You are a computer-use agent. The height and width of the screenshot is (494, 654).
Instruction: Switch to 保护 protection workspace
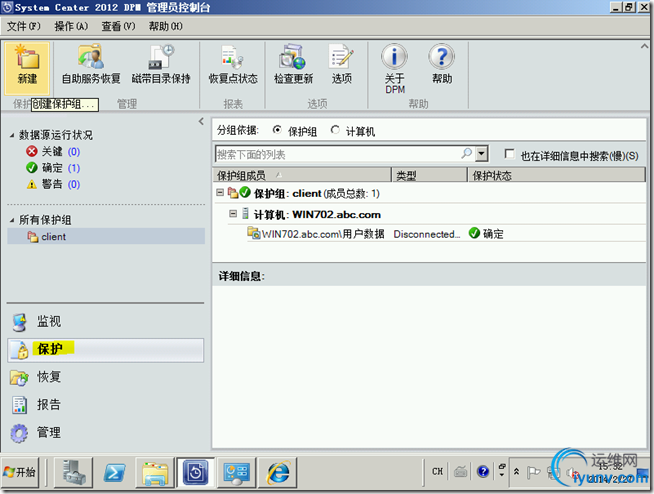coord(106,350)
